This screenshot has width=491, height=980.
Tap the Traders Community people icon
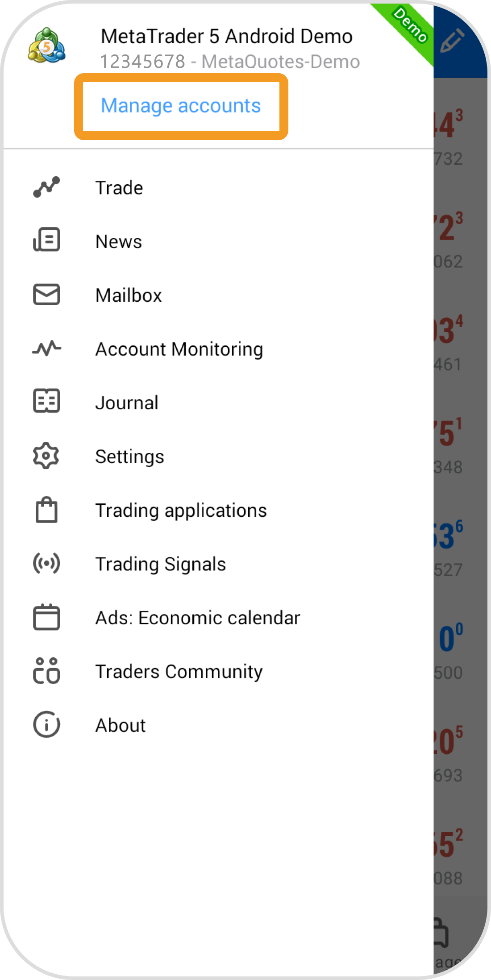[x=46, y=671]
